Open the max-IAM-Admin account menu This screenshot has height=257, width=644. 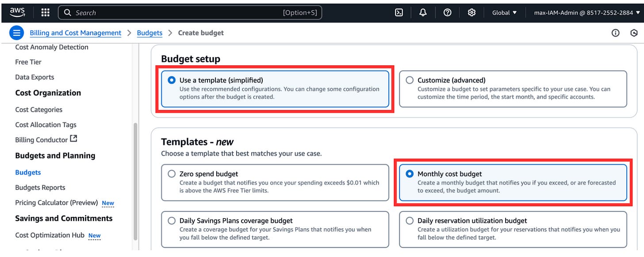click(x=586, y=13)
